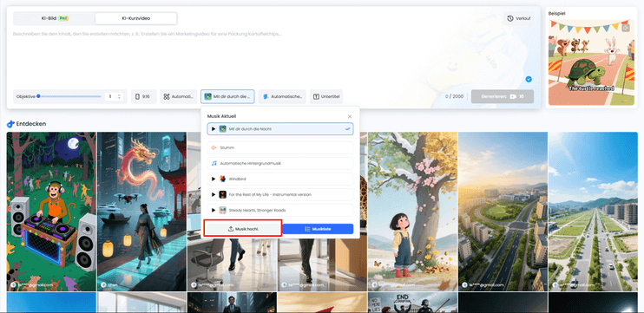This screenshot has height=313, width=644.
Task: Open the Musikliste button
Action: point(318,229)
